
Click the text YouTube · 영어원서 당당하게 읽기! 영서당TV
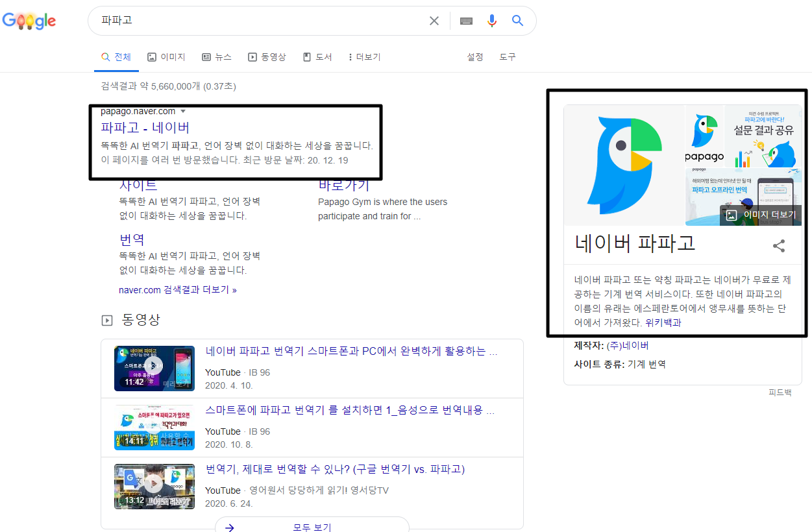297,490
